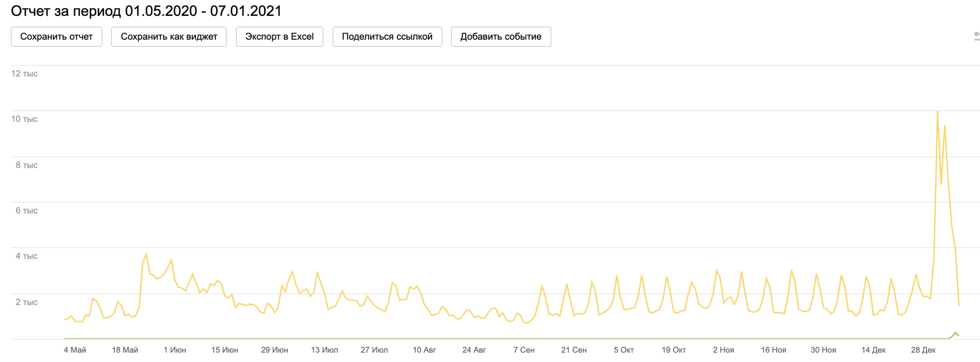Click the 21 Сен date label
The width and height of the screenshot is (980, 362).
pos(574,350)
